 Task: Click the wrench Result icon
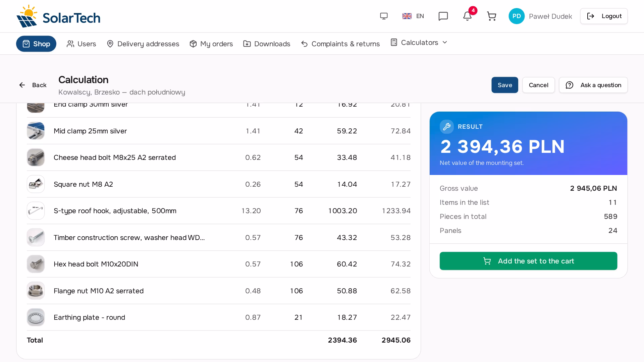(446, 127)
